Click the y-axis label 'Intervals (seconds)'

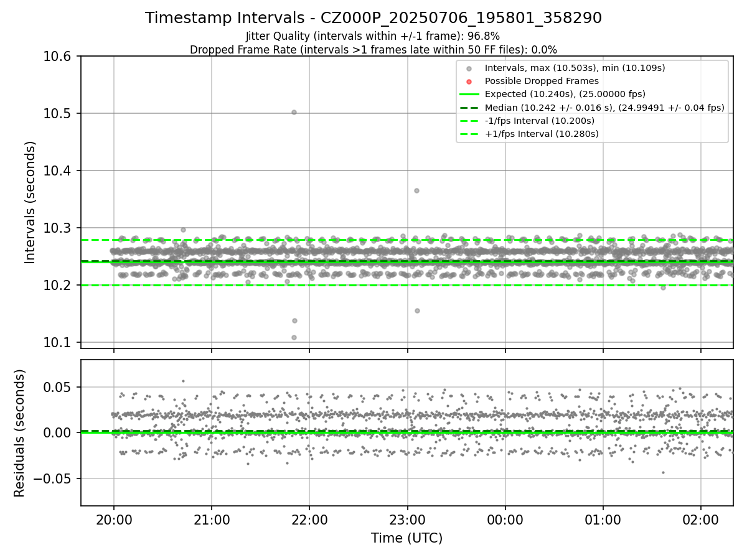pos(31,202)
